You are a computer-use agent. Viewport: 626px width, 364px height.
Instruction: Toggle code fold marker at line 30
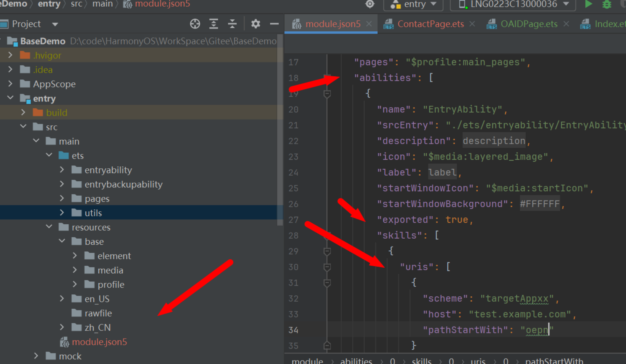pyautogui.click(x=327, y=267)
